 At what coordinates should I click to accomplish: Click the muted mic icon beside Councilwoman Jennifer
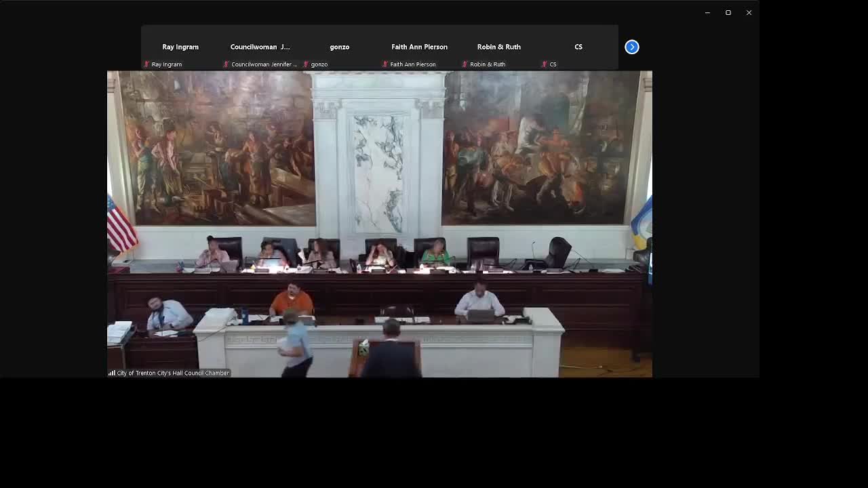pos(226,64)
